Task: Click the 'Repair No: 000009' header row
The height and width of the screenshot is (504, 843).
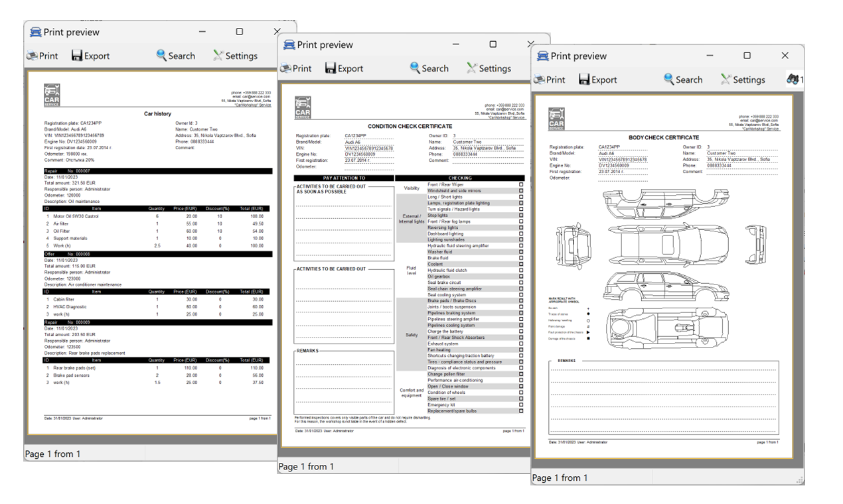Action: (x=158, y=322)
